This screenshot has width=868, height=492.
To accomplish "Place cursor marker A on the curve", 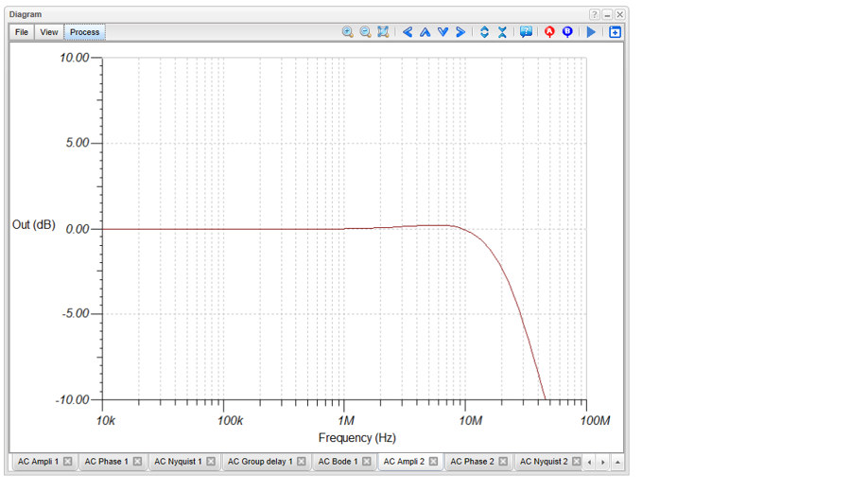I will pyautogui.click(x=549, y=32).
